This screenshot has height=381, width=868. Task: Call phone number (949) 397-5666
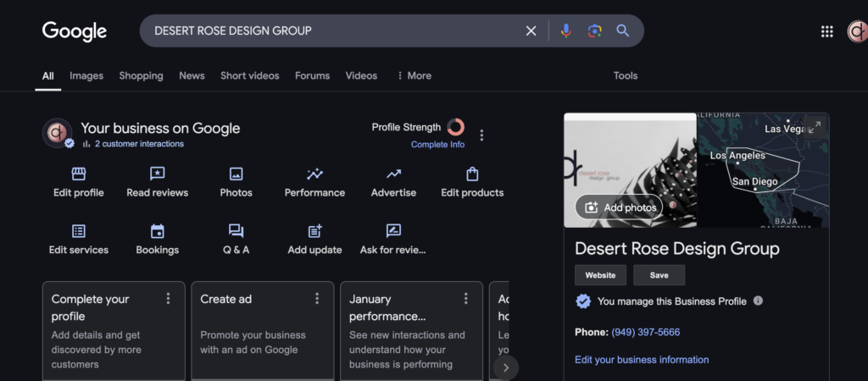click(645, 333)
